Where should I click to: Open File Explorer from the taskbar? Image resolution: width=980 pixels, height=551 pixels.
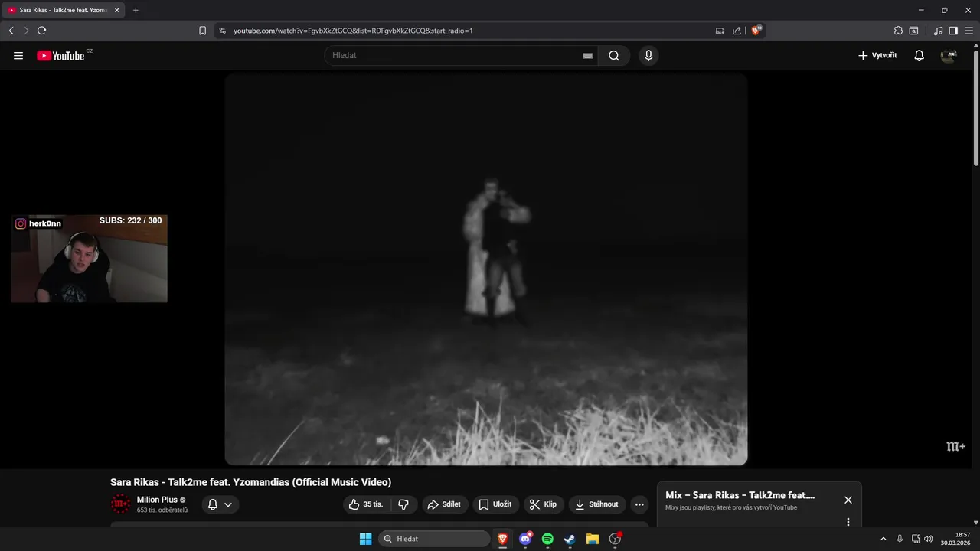592,539
